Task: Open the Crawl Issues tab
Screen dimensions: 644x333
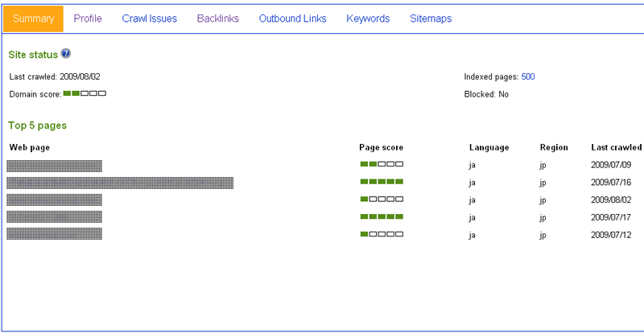Action: click(150, 18)
